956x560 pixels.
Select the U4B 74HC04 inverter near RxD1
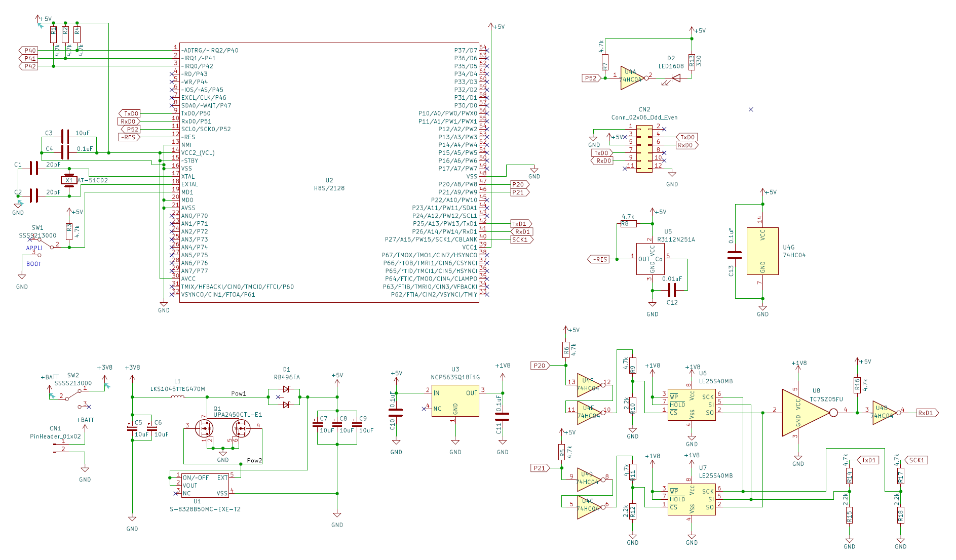pos(884,413)
